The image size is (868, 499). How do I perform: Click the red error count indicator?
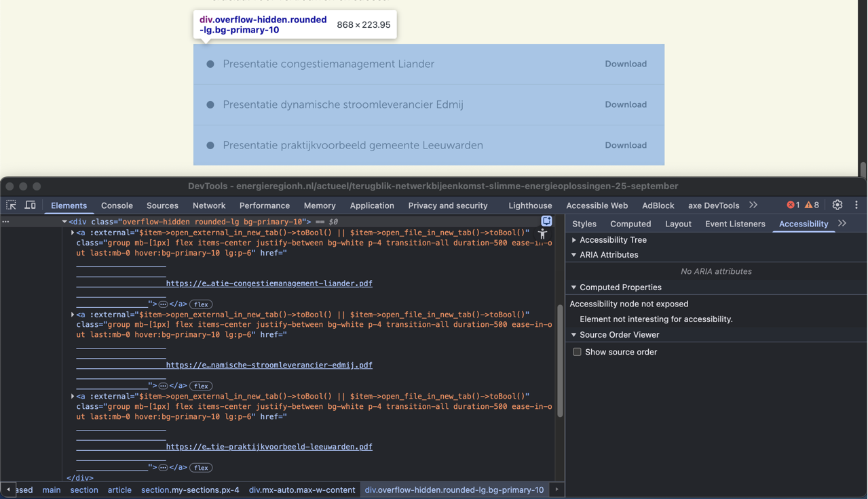[x=793, y=205]
